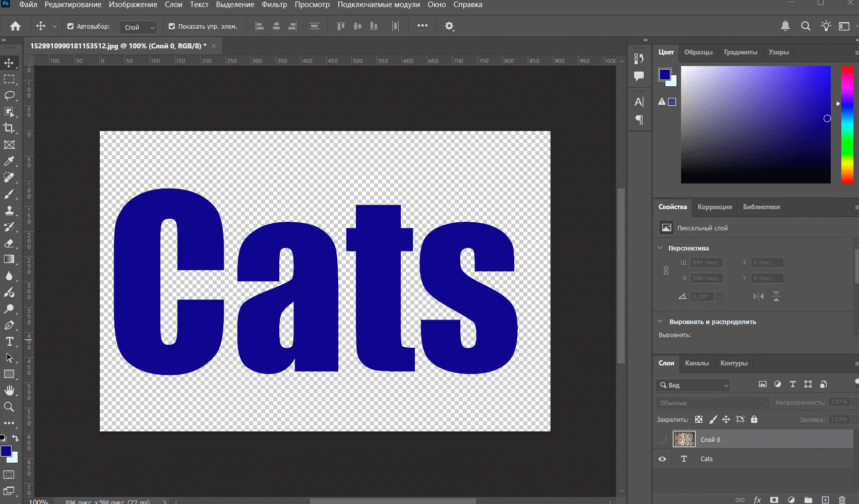The width and height of the screenshot is (859, 504).
Task: Hide the Cats text layer
Action: (662, 459)
